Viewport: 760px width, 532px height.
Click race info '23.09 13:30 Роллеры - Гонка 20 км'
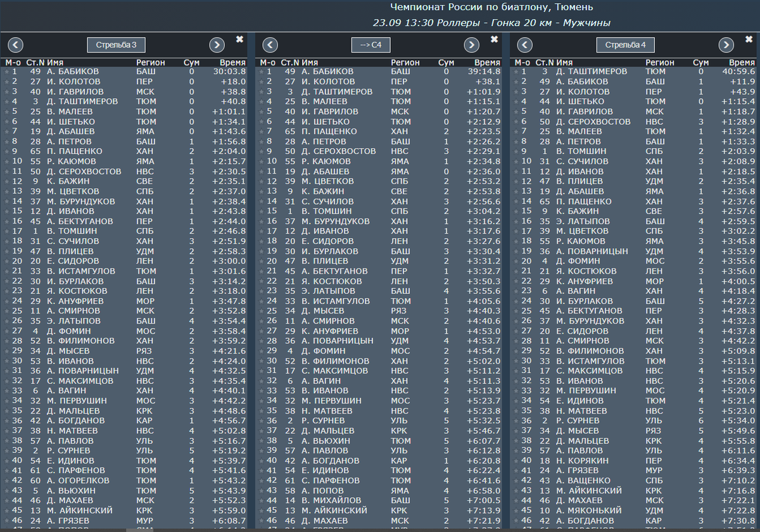[x=455, y=23]
